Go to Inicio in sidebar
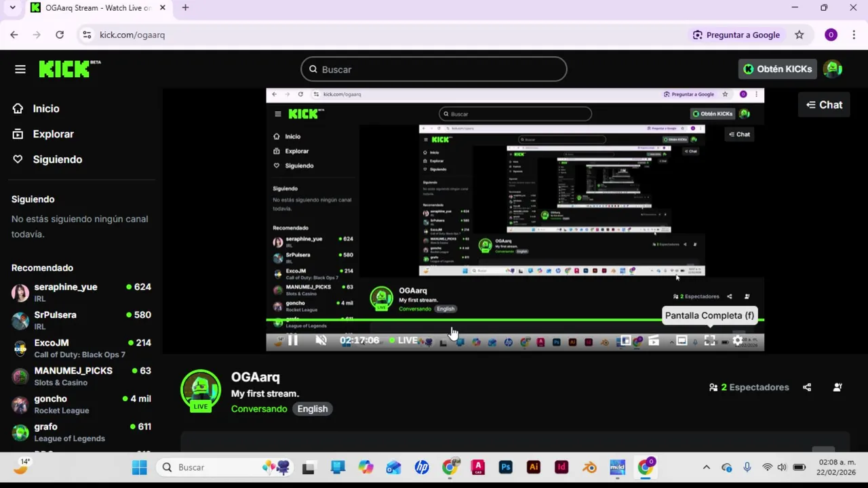The height and width of the screenshot is (488, 868). [x=45, y=108]
